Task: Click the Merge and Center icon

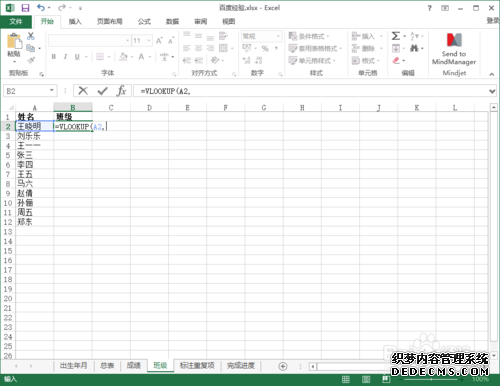Action: point(223,48)
